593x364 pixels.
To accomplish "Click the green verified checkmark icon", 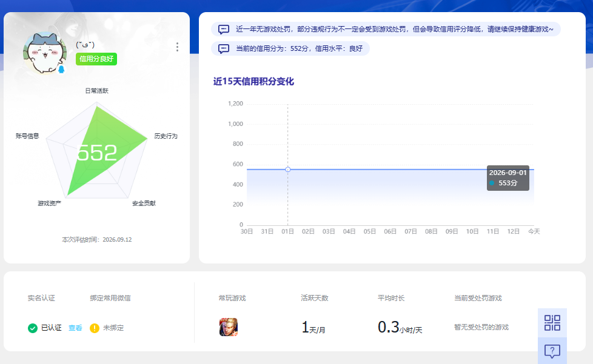I will click(33, 328).
